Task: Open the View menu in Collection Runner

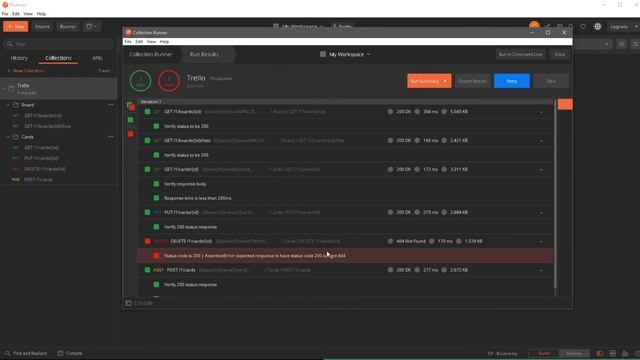Action: point(151,42)
